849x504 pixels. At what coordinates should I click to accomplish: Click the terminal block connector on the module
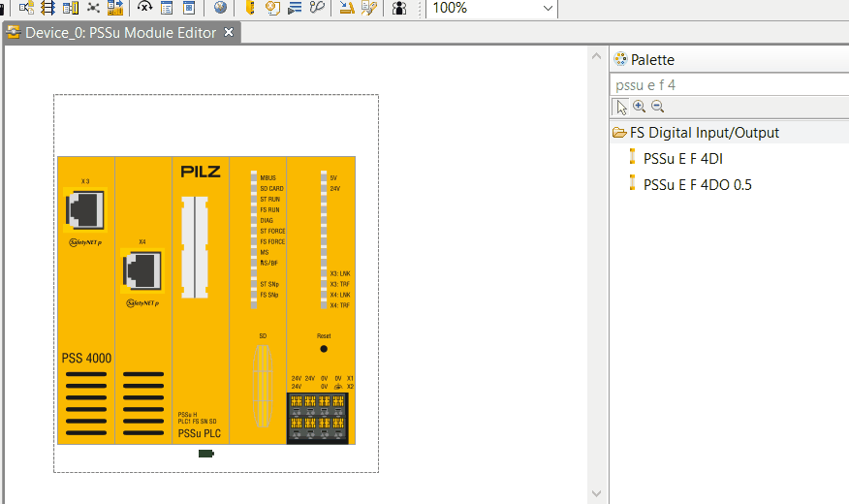click(317, 419)
